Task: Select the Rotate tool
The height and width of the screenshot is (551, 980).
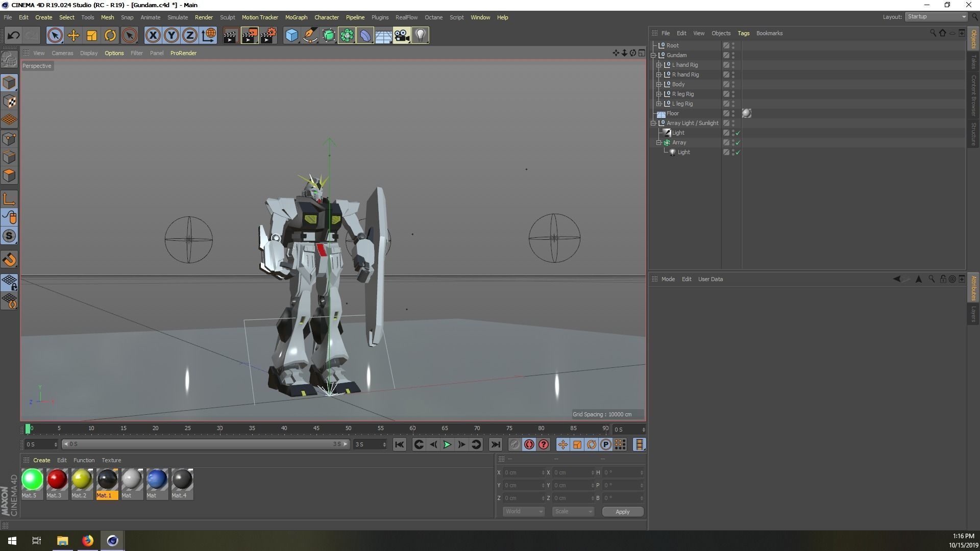Action: 110,35
